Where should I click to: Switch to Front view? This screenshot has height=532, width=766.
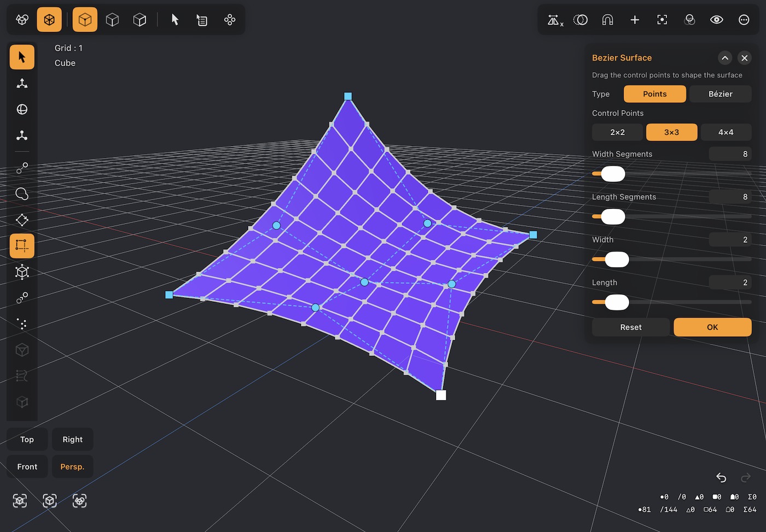(27, 467)
